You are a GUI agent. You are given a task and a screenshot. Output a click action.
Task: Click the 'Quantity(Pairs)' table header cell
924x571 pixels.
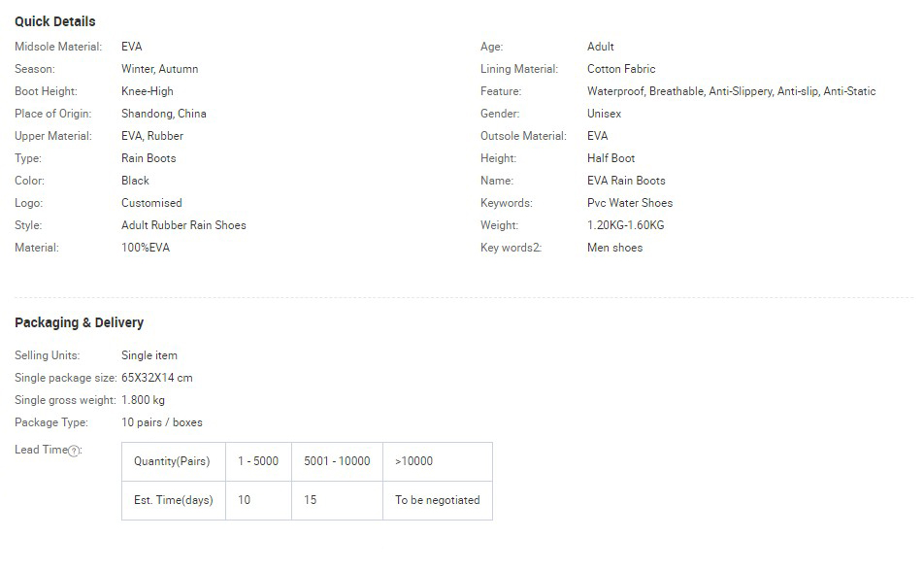point(173,461)
